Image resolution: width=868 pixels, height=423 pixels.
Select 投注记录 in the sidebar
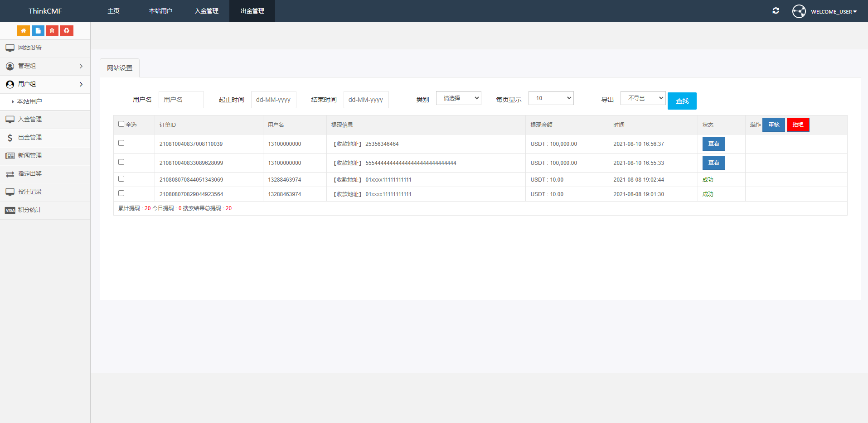click(x=29, y=192)
